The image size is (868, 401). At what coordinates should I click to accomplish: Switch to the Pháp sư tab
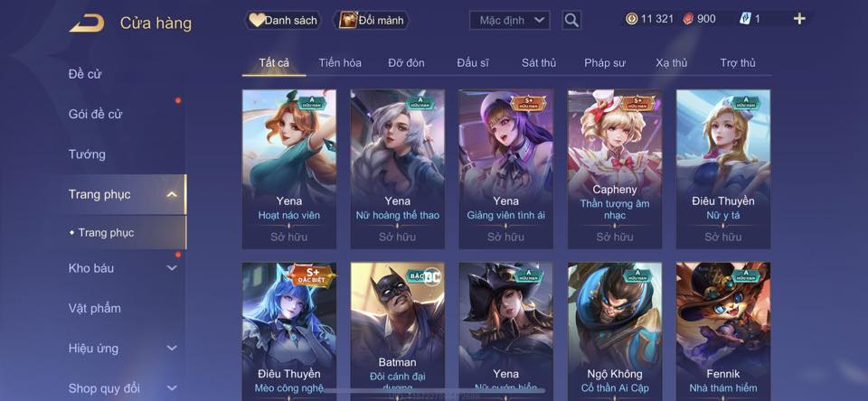(605, 63)
